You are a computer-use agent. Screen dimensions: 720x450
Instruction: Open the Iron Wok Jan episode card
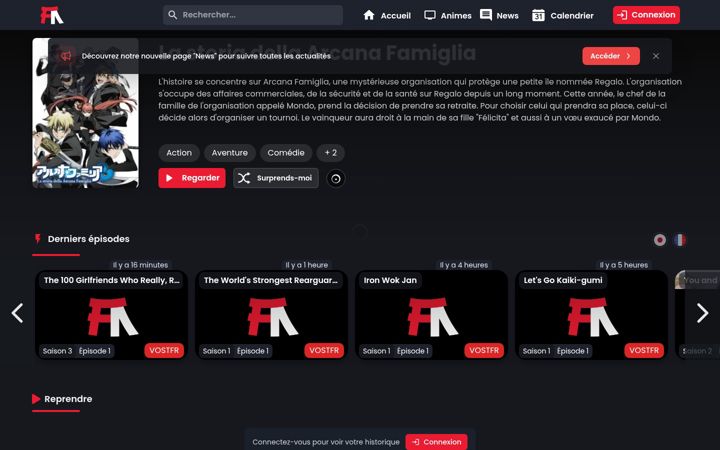431,315
